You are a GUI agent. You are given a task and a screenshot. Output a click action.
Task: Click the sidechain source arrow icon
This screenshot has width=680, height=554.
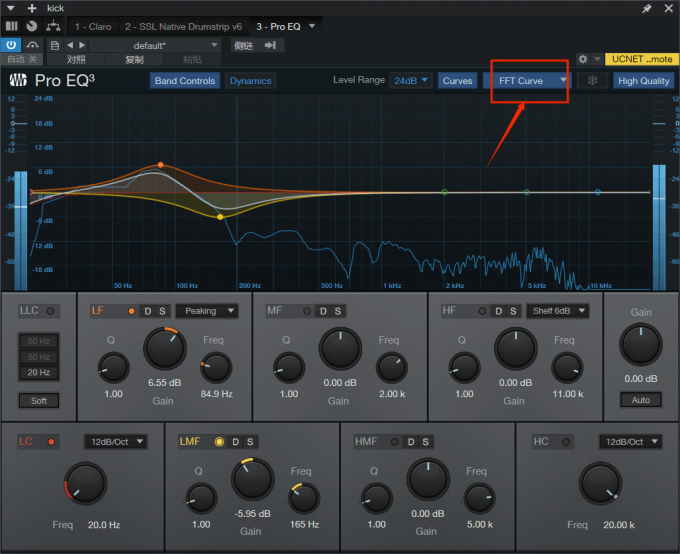pos(270,45)
